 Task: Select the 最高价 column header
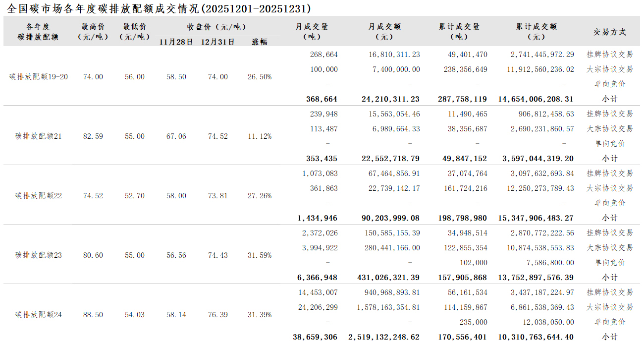click(93, 31)
